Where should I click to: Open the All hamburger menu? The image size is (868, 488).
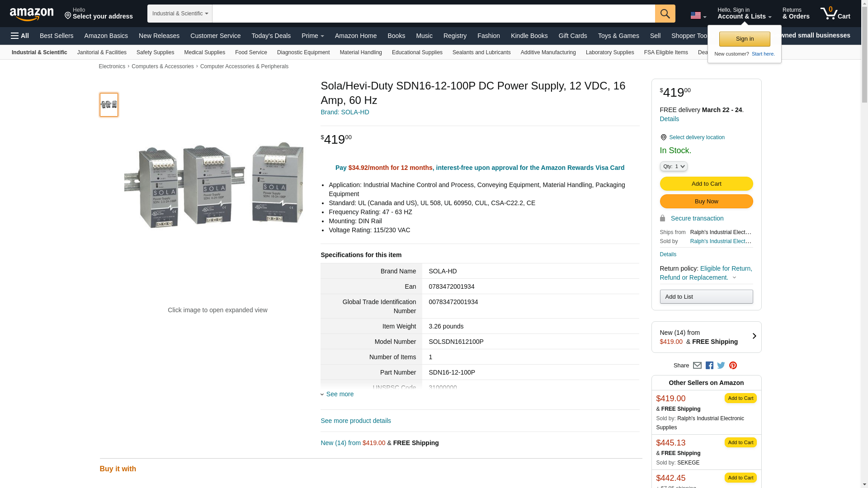[x=20, y=36]
